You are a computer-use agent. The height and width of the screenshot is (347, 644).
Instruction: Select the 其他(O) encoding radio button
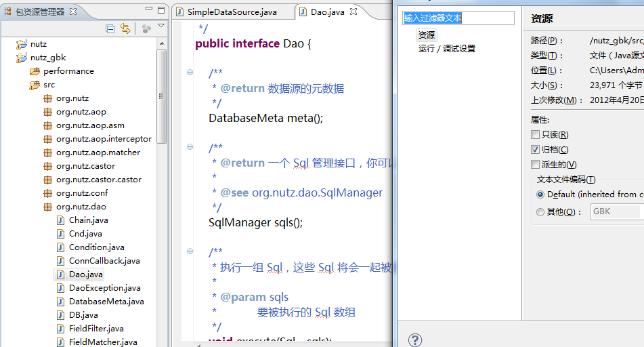(x=540, y=212)
